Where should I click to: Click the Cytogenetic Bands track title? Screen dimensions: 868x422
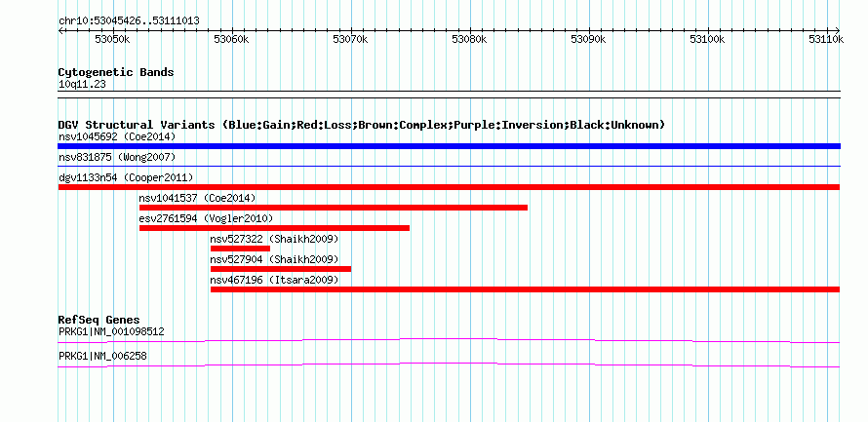116,72
